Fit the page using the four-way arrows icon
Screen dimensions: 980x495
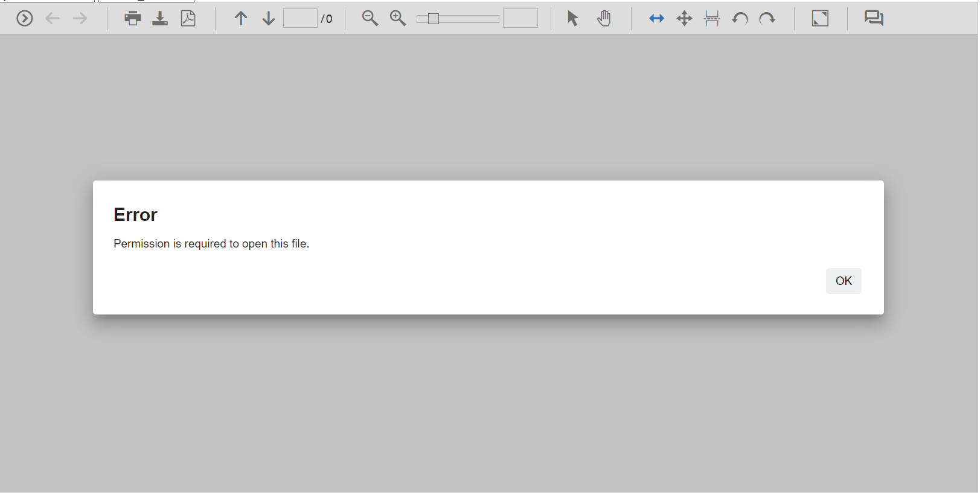tap(684, 19)
